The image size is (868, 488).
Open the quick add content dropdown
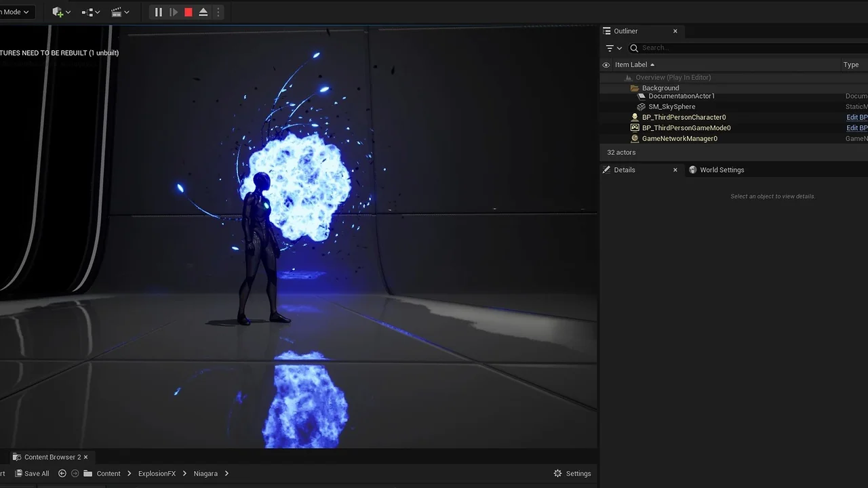[61, 12]
